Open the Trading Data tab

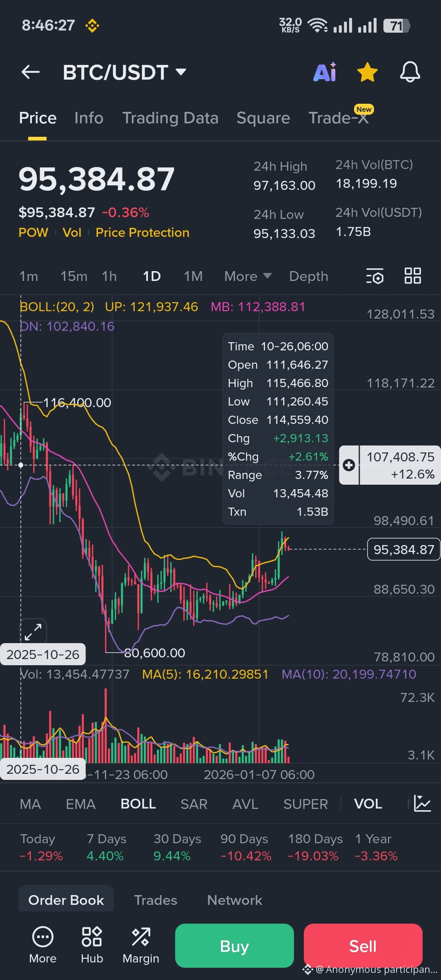click(170, 118)
